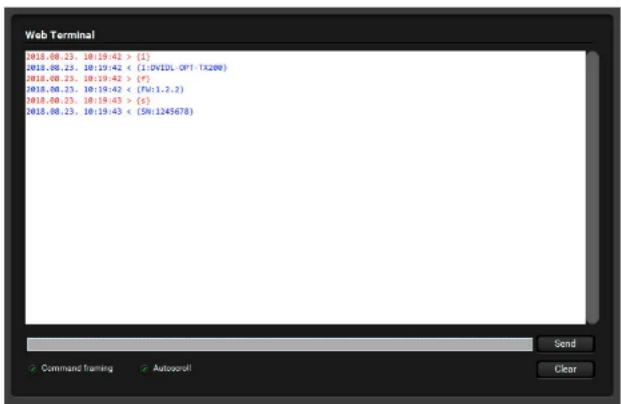Select the sent {i} command line
The height and width of the screenshot is (404, 621).
88,57
